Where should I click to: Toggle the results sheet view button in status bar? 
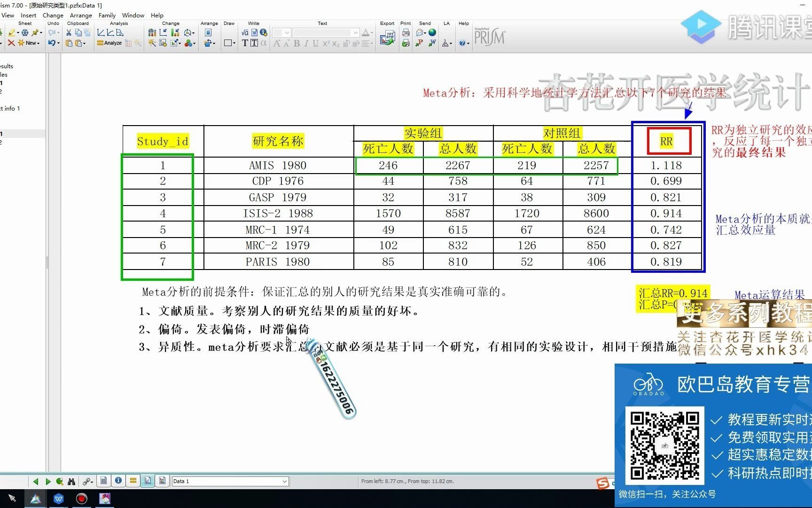coord(133,481)
